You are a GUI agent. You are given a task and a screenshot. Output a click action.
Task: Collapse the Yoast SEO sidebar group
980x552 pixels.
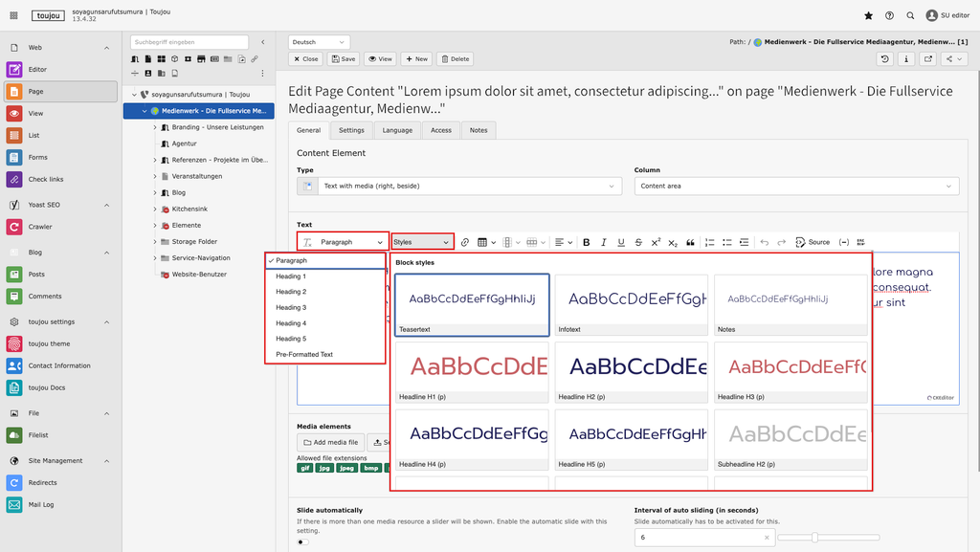(x=106, y=205)
